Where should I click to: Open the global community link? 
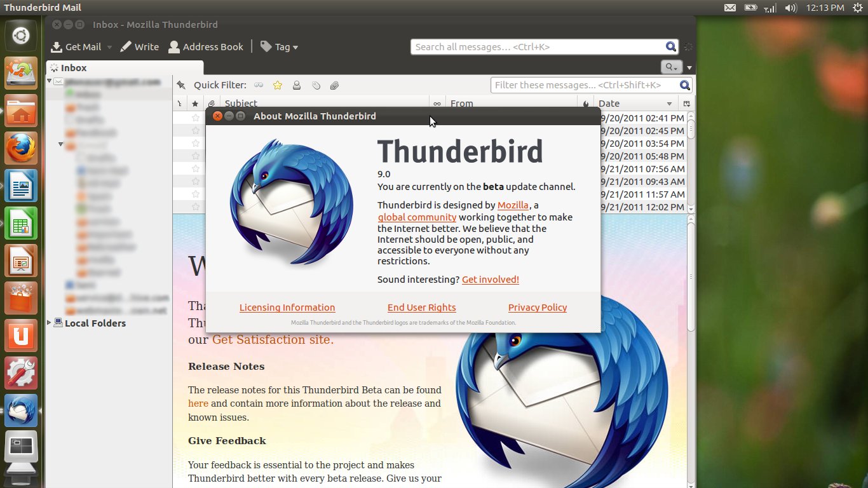click(417, 217)
